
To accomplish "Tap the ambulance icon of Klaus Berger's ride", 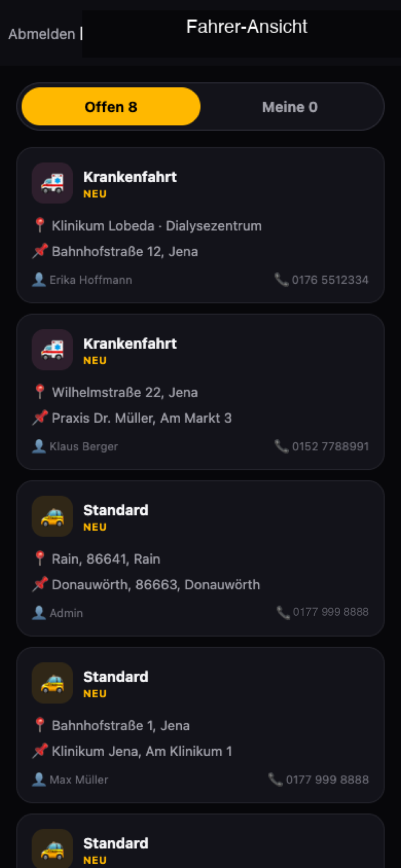I will pos(52,350).
